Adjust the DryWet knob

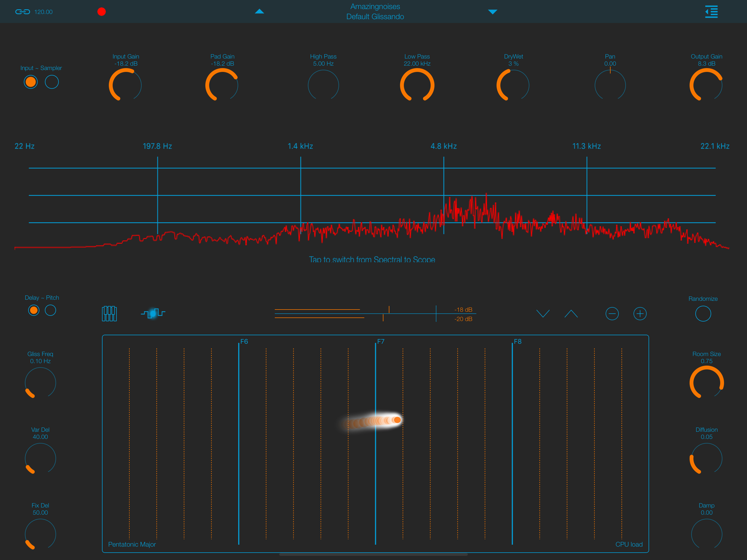[513, 85]
